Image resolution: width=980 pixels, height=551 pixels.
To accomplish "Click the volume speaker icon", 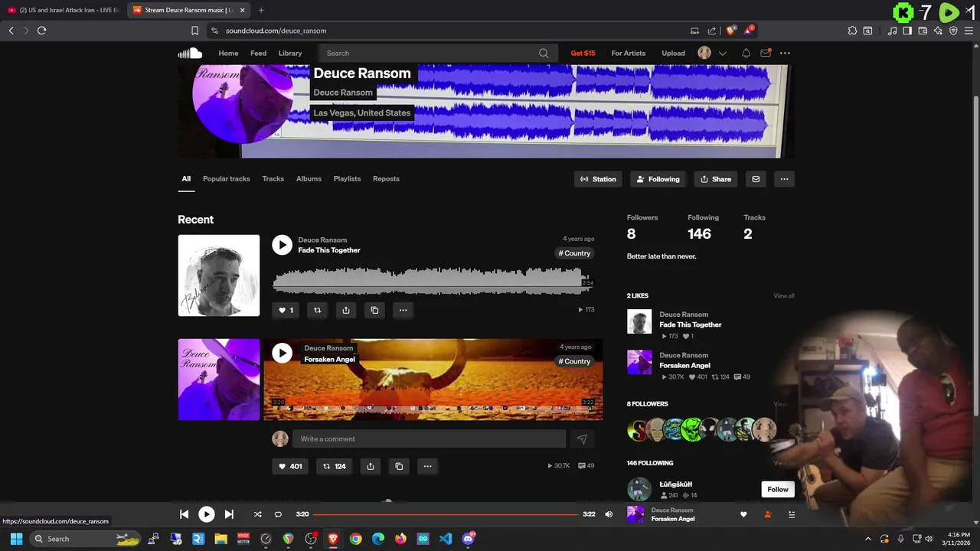I will coord(609,514).
